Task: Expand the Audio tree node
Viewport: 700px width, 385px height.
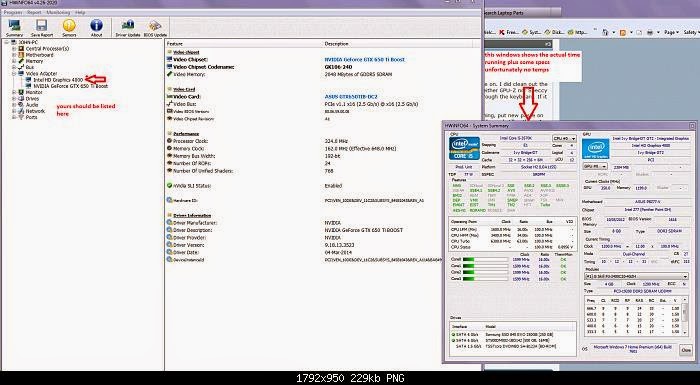Action: click(x=14, y=105)
